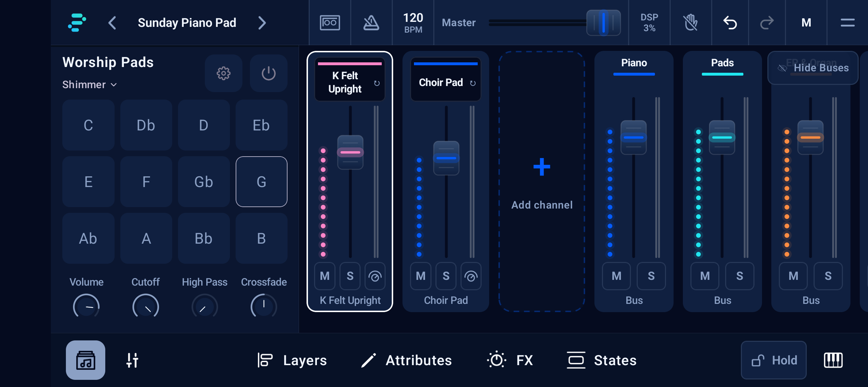Switch to the FX tab
The image size is (868, 387).
point(510,360)
